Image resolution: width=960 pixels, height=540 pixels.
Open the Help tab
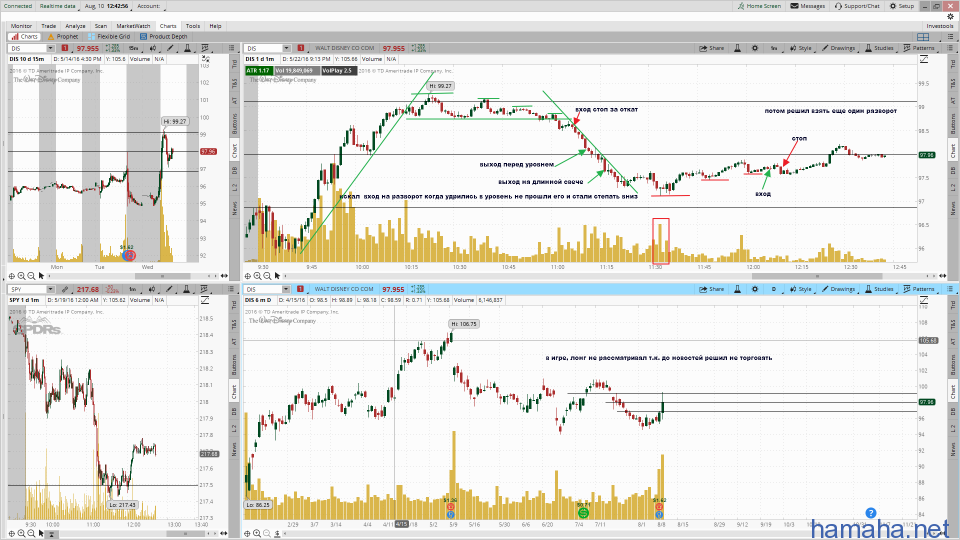pyautogui.click(x=216, y=26)
